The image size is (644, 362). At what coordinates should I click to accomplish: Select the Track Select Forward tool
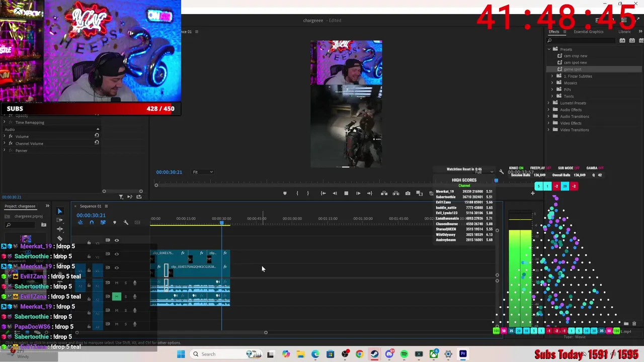tap(60, 220)
